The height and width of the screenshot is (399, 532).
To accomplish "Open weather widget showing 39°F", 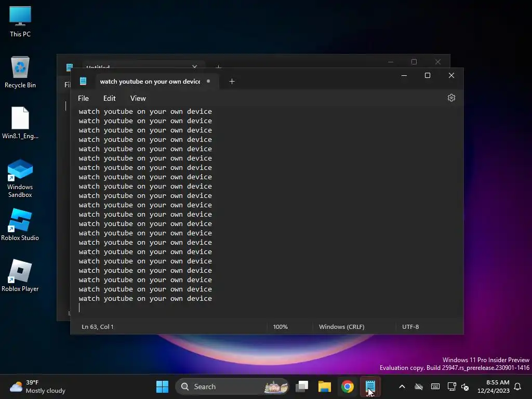I will coord(37,387).
